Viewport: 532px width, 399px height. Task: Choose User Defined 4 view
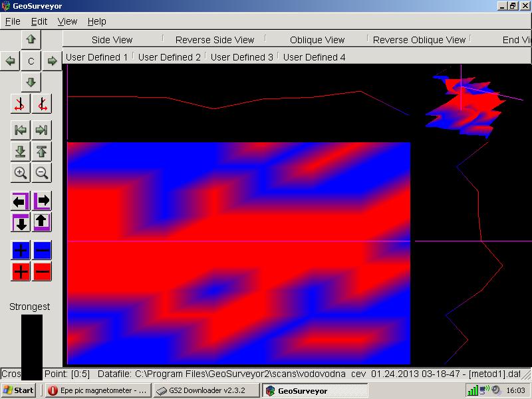click(x=314, y=57)
